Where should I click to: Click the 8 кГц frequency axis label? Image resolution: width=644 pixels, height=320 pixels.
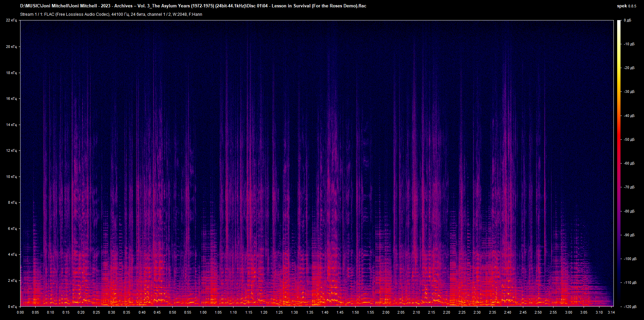click(x=13, y=202)
